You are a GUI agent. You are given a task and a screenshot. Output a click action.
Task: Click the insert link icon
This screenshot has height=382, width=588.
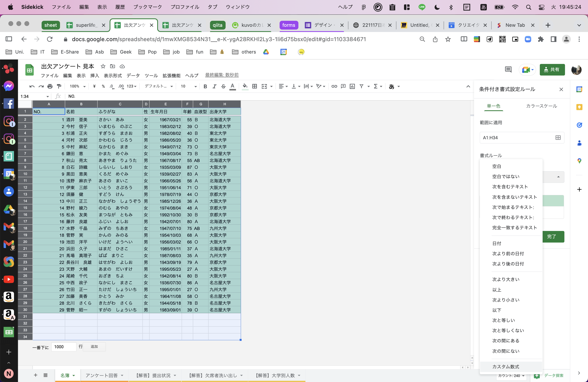tap(334, 86)
